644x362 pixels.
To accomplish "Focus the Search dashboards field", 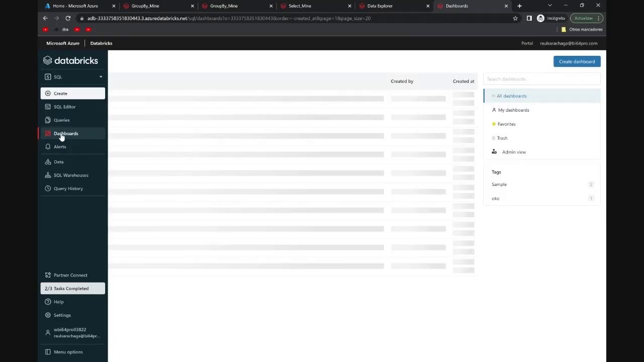I will tap(541, 79).
